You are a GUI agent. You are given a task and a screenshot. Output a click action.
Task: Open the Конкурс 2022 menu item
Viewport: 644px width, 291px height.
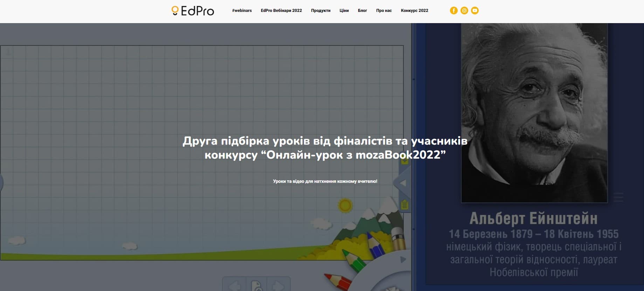[415, 11]
